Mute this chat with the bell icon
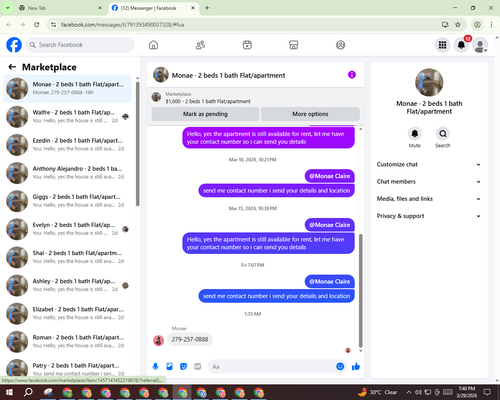 [415, 134]
